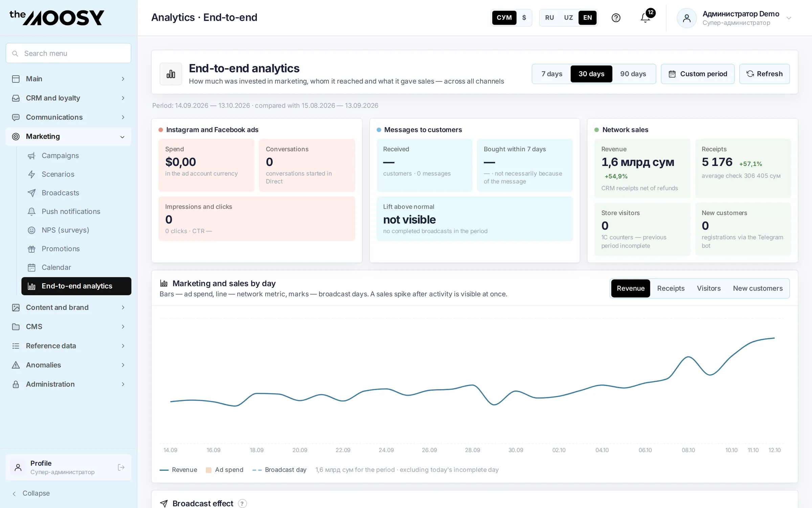Click theMOOSY logo
The image size is (812, 508).
pyautogui.click(x=57, y=18)
